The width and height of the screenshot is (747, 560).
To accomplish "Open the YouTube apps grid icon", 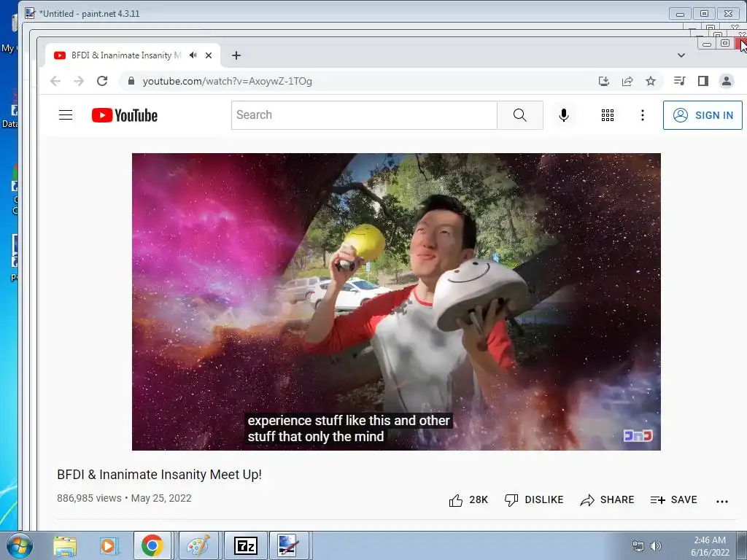I will click(x=608, y=115).
